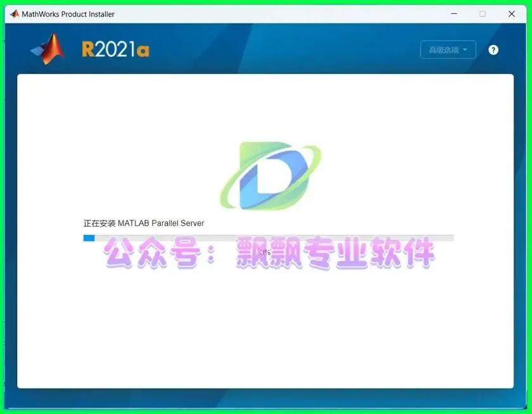Click the MATLAB logo in header
Viewport: 532px width, 414px height.
point(48,49)
